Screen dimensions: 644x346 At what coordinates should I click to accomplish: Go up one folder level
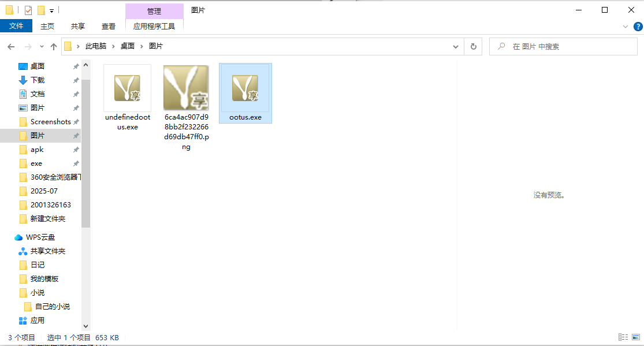coord(53,47)
